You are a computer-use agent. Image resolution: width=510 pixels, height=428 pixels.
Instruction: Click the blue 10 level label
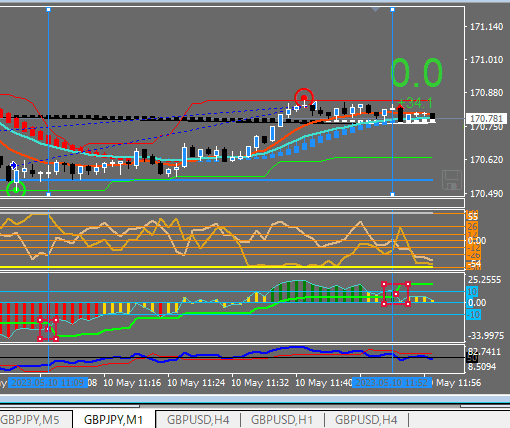point(472,292)
